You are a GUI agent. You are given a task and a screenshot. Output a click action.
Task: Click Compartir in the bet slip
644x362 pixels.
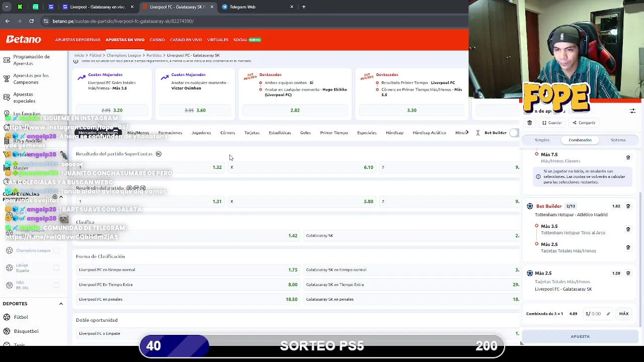(584, 123)
